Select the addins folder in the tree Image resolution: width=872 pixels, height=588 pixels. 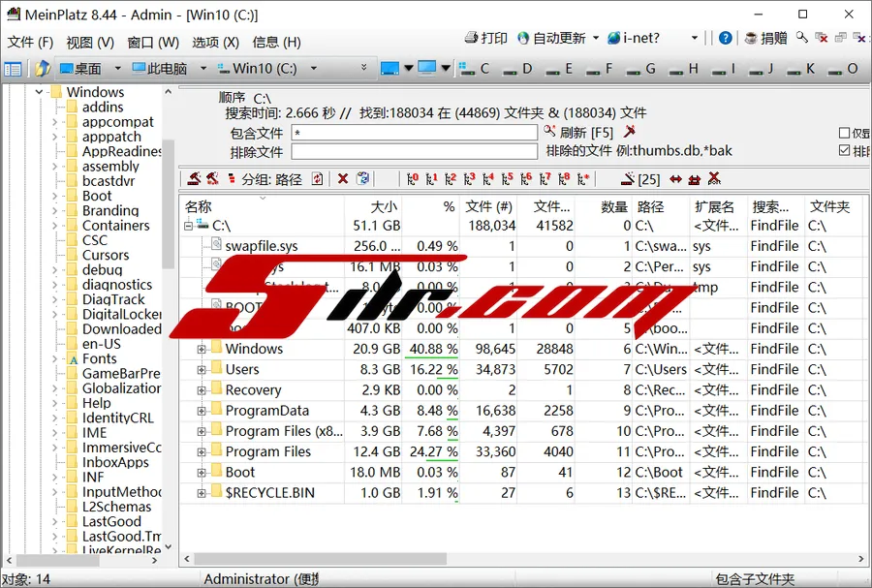tap(103, 107)
